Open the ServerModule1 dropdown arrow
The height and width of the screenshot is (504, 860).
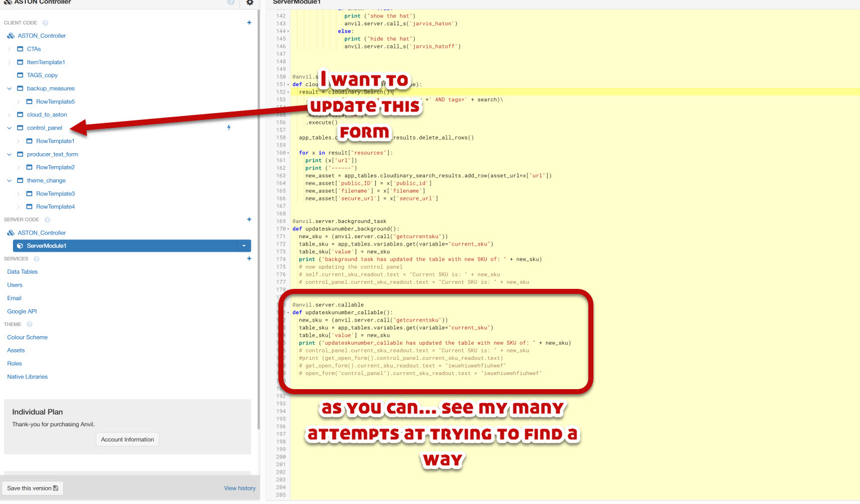coord(243,246)
